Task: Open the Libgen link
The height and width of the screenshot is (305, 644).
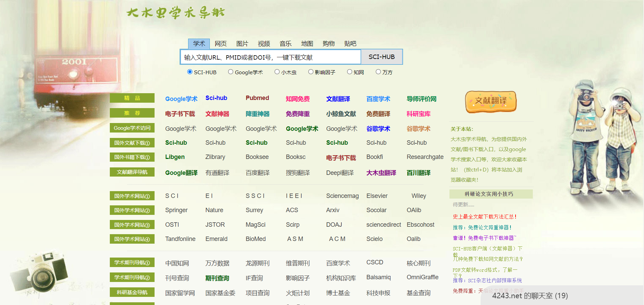Action: tap(175, 157)
